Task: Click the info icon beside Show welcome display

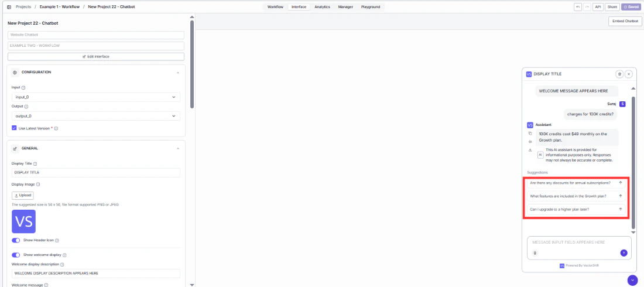Action: click(x=64, y=255)
